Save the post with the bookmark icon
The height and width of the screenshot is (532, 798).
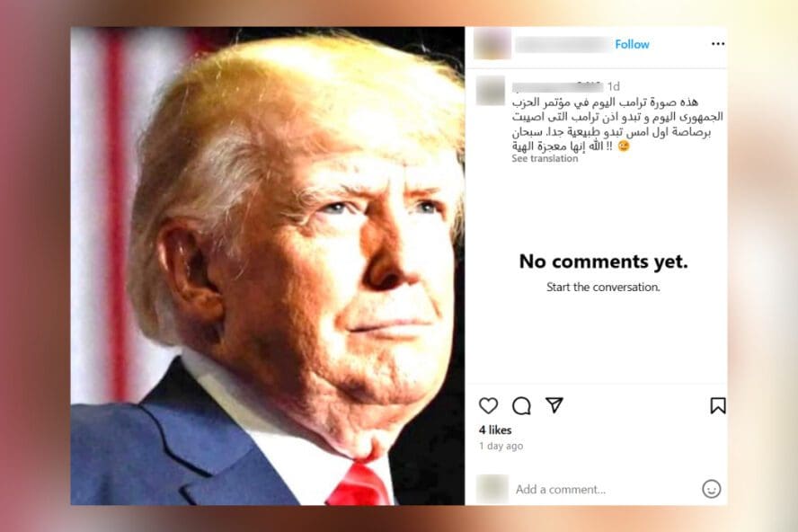[x=718, y=406]
